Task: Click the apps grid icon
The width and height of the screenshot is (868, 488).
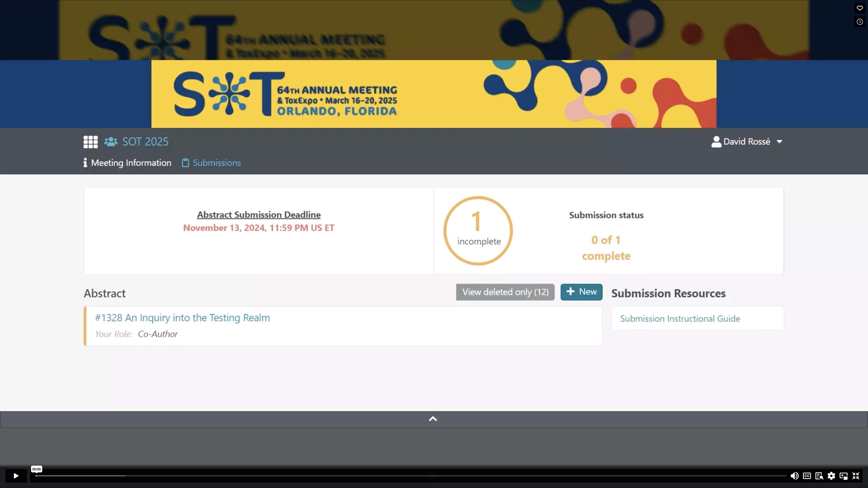Action: (90, 142)
